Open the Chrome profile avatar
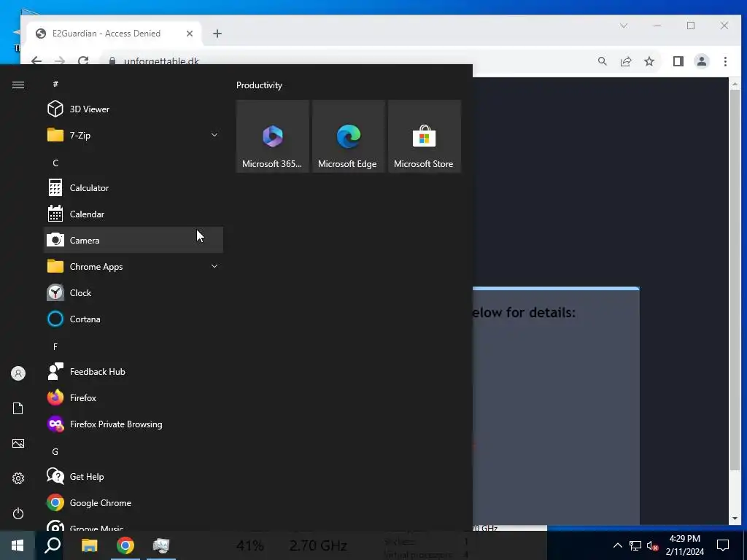The width and height of the screenshot is (747, 560). pos(702,61)
